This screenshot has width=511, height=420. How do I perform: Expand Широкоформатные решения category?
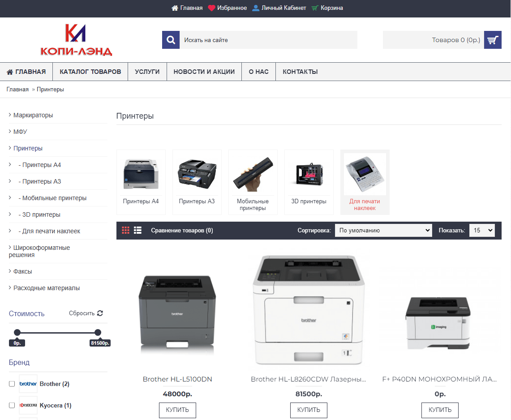pos(39,251)
